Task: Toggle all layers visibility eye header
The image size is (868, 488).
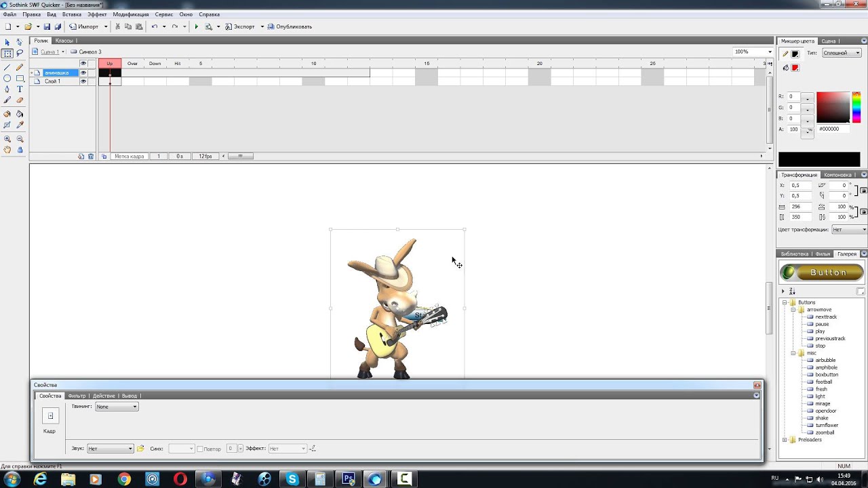Action: click(83, 64)
